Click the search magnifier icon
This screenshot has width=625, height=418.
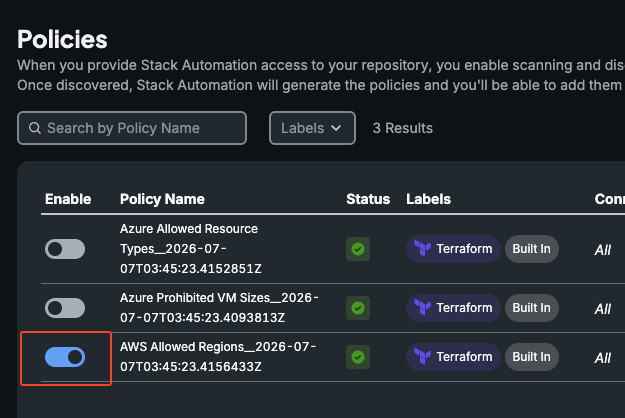(35, 128)
